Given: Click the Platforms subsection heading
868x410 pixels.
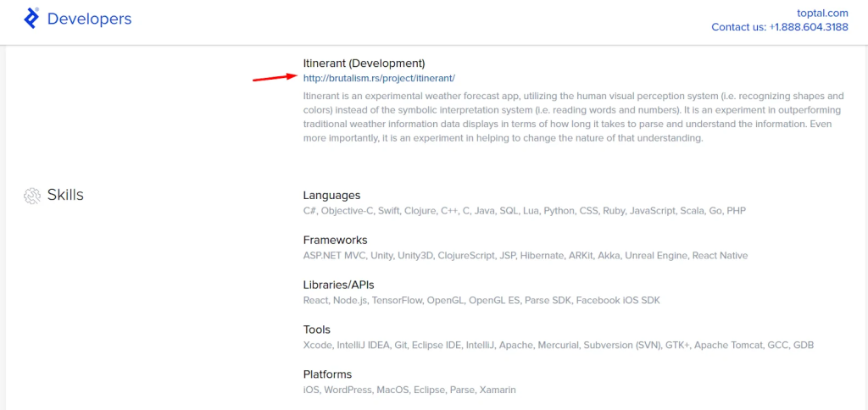Looking at the screenshot, I should click(x=326, y=374).
